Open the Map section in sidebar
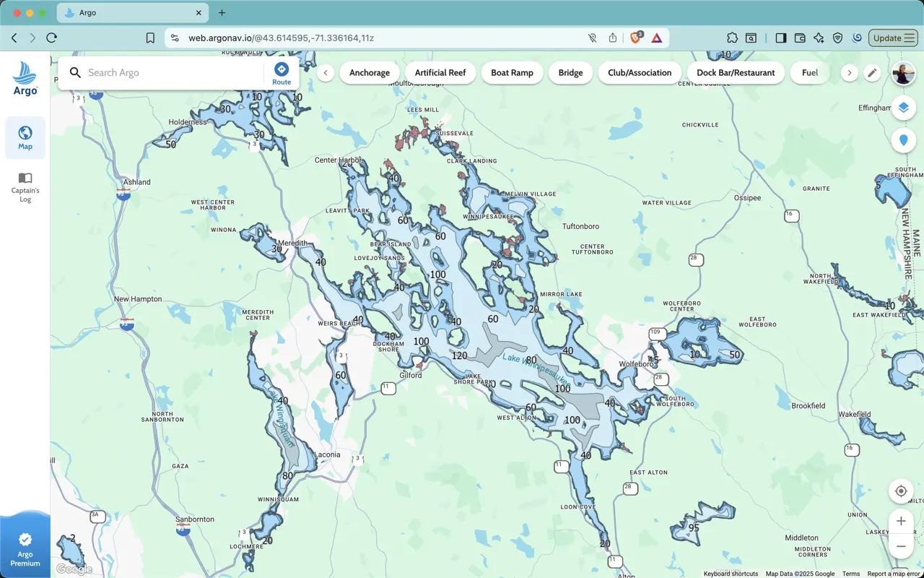The width and height of the screenshot is (924, 578). coord(25,138)
